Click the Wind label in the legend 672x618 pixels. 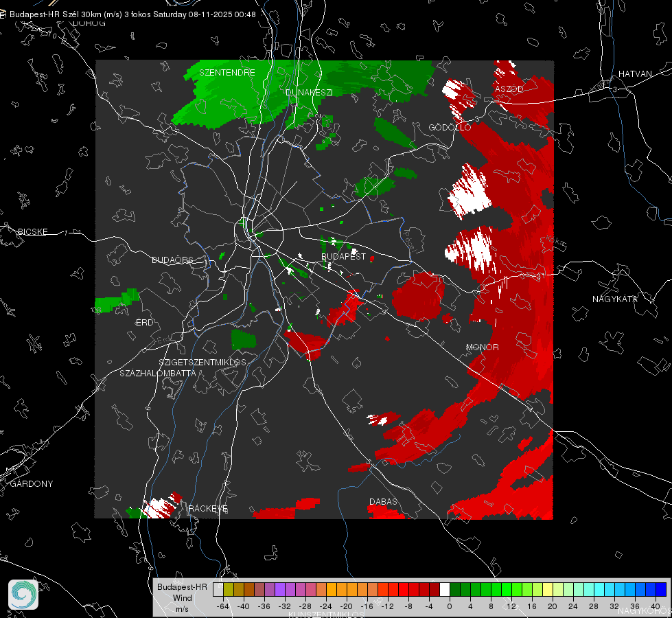click(x=182, y=598)
